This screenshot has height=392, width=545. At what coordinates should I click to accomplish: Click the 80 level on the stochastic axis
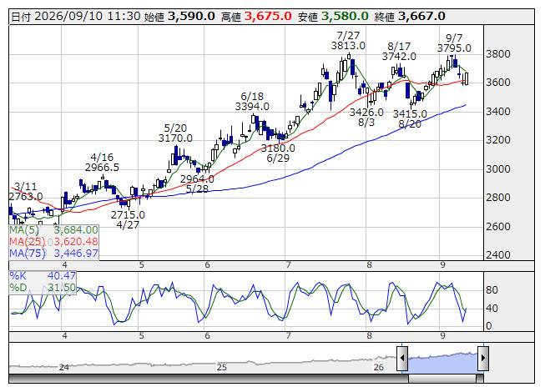point(492,290)
